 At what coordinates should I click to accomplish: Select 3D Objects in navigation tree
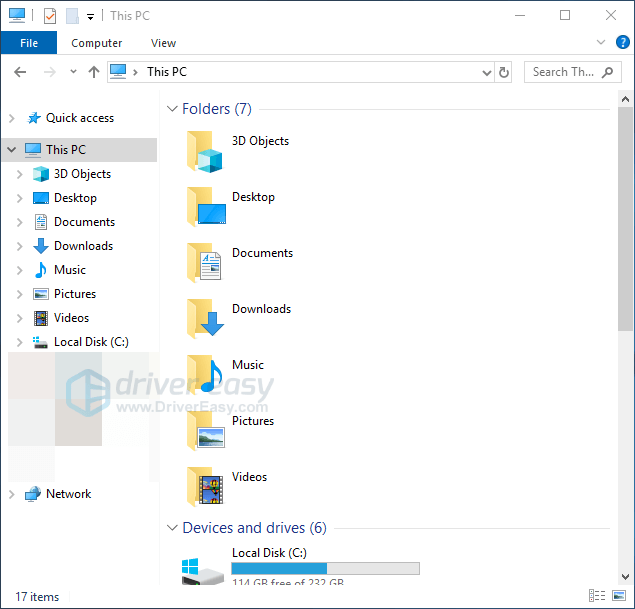click(82, 174)
